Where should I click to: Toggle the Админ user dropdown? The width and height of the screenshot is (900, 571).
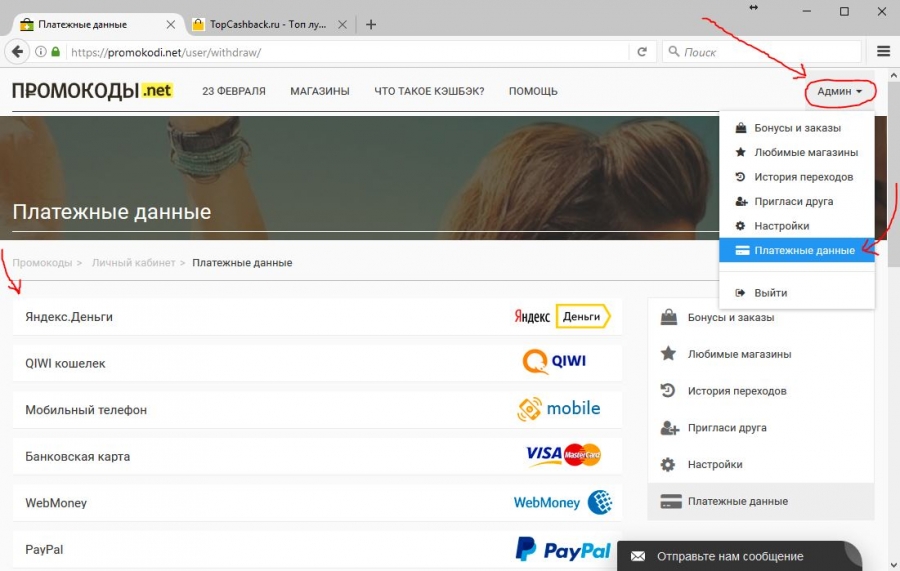coord(840,91)
